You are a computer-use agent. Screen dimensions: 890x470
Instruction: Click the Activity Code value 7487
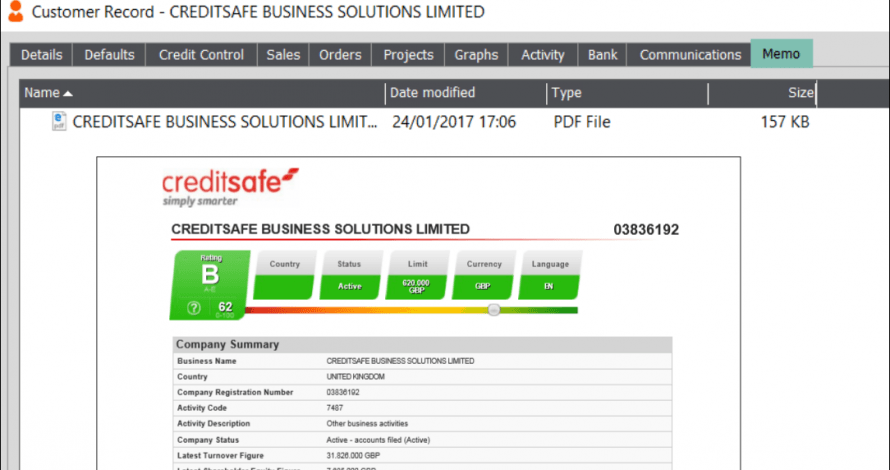click(x=335, y=408)
